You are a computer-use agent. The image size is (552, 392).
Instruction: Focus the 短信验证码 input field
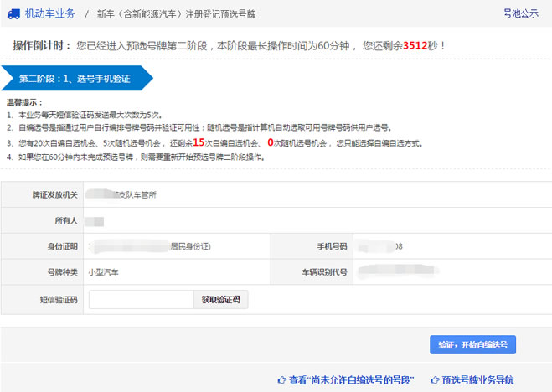tap(140, 299)
